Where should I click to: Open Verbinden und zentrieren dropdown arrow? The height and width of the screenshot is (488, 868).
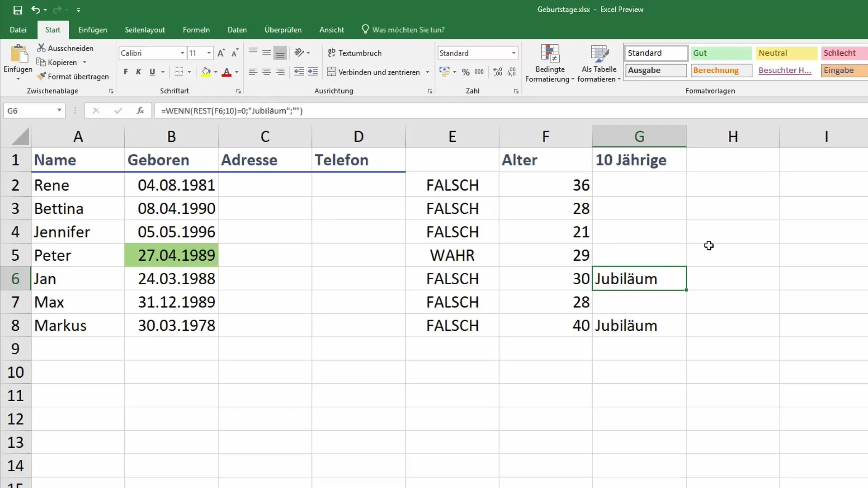tap(428, 72)
